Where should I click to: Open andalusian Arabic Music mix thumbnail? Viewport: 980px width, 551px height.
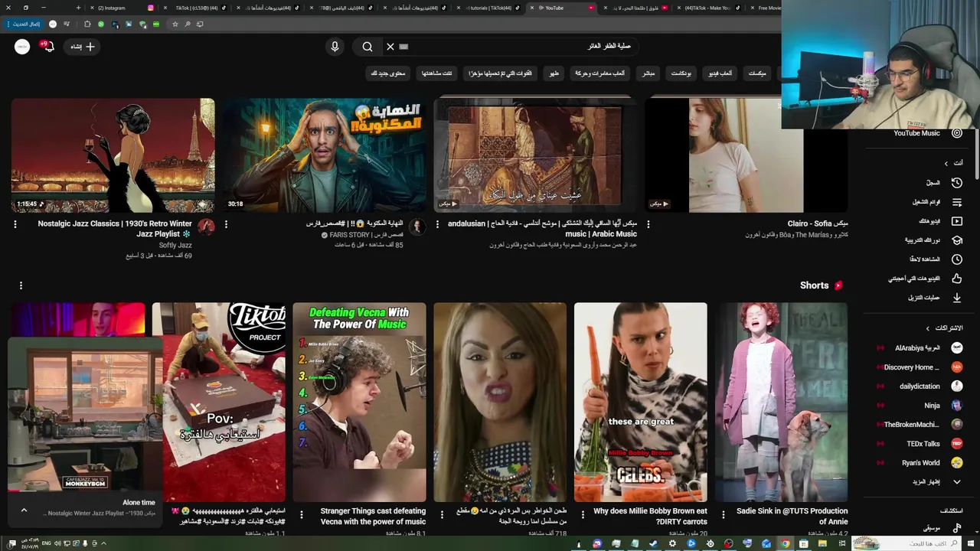pyautogui.click(x=535, y=155)
